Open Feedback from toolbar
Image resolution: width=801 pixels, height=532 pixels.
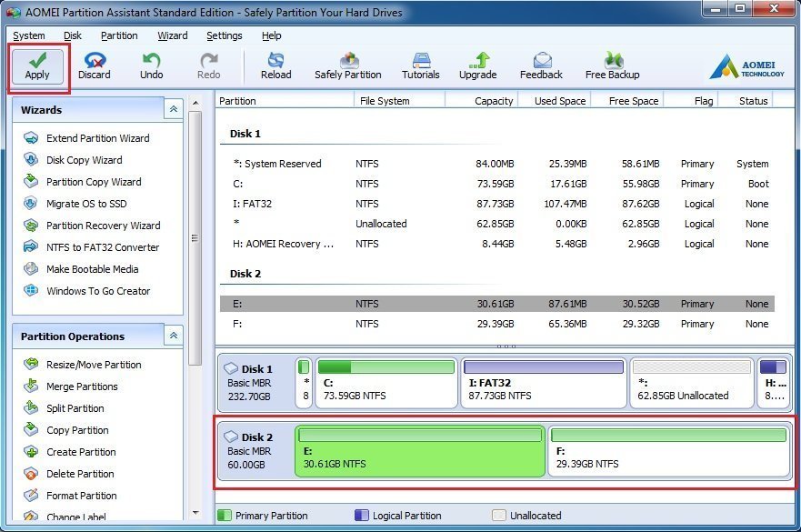(x=541, y=67)
